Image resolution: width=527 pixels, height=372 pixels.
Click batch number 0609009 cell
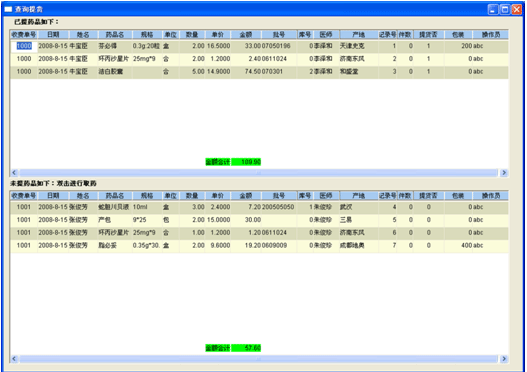click(279, 245)
